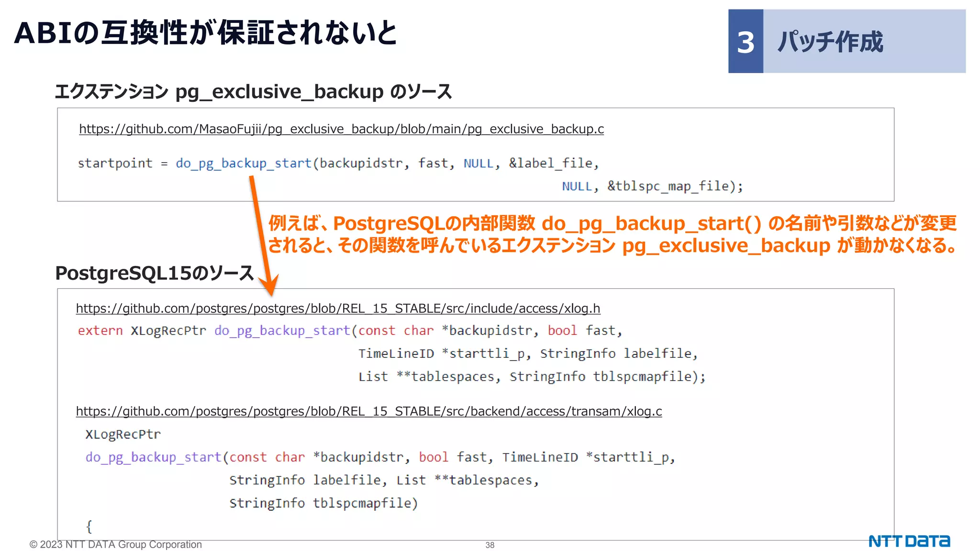This screenshot has width=980, height=551.
Task: Click do_pg_backup_start in the startpoint line
Action: coord(244,164)
